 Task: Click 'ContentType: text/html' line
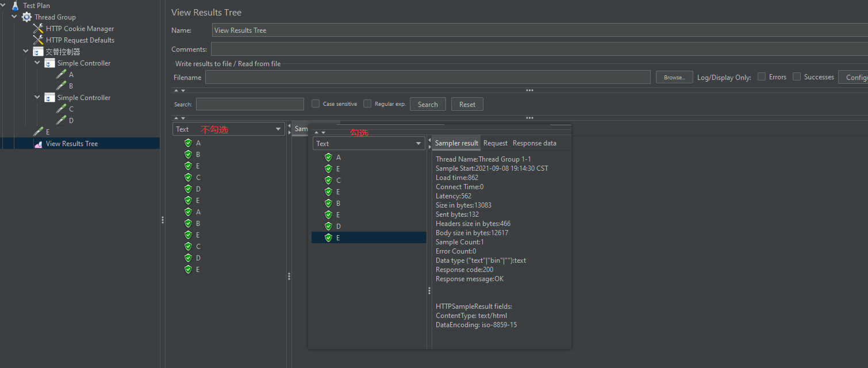(x=471, y=316)
